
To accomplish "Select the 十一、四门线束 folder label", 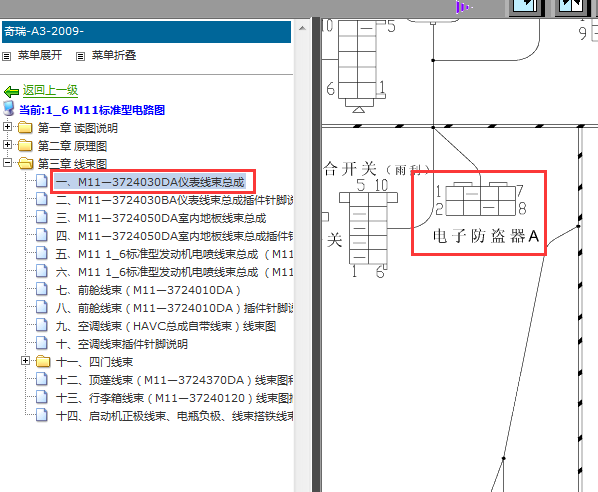I will pyautogui.click(x=94, y=362).
